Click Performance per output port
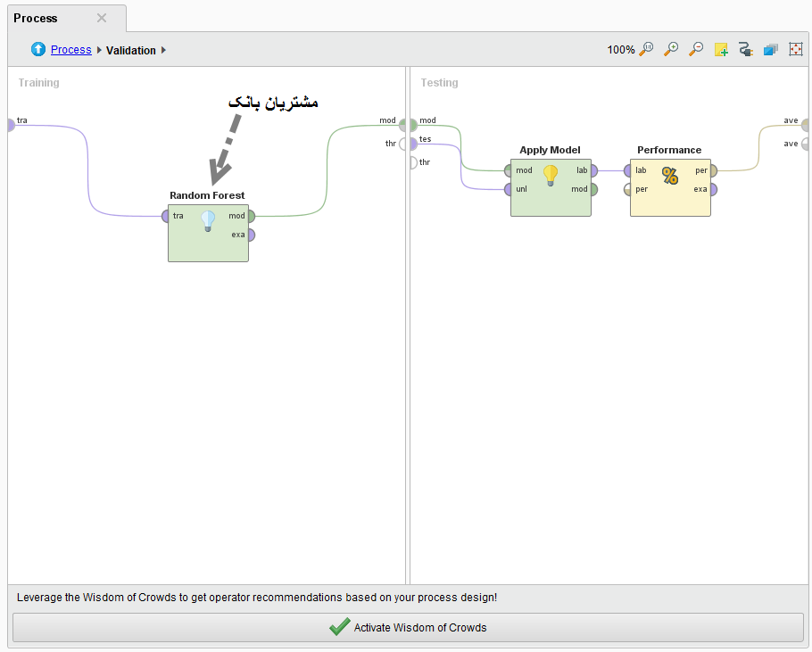The image size is (812, 652). coord(714,170)
